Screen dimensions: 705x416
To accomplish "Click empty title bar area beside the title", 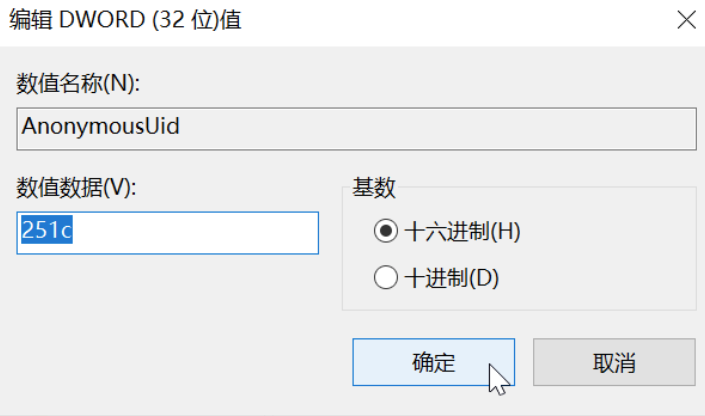I will 450,20.
